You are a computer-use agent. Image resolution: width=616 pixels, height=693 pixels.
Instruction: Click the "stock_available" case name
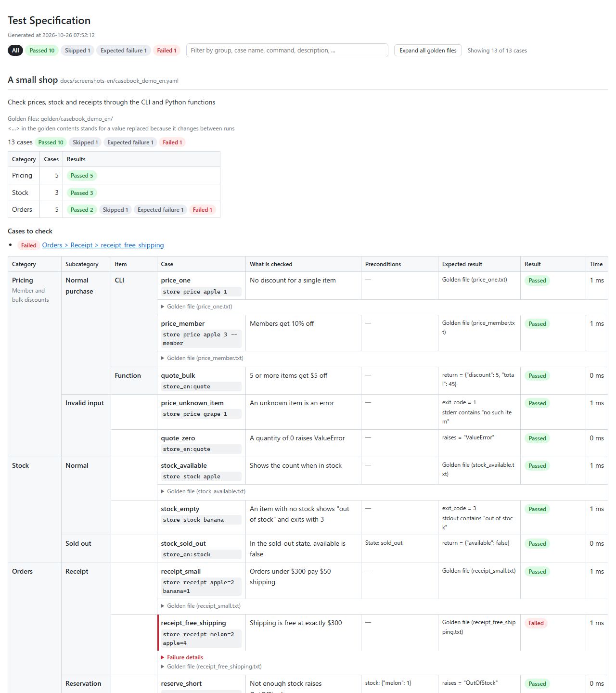[x=184, y=466]
